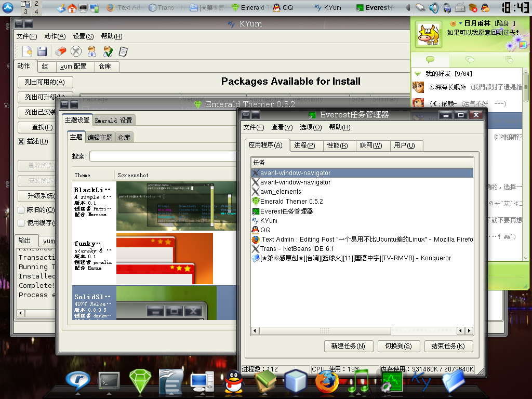Click the KYum entry in the top taskbar
Image resolution: width=532 pixels, height=399 pixels.
pos(328,7)
